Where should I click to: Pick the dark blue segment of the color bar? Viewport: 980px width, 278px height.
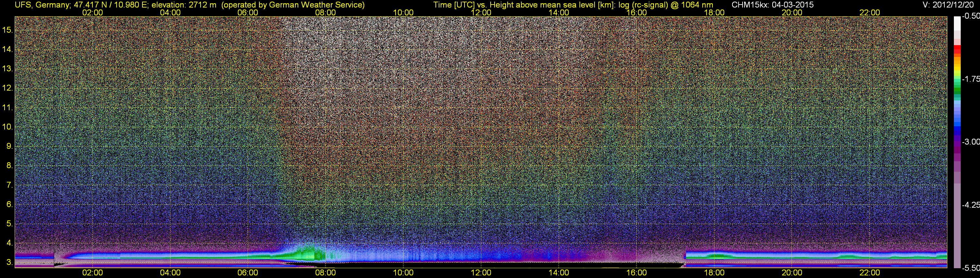[x=957, y=131]
